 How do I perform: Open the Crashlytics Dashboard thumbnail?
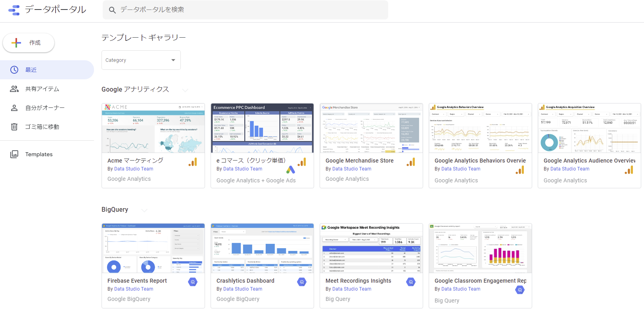(x=262, y=248)
